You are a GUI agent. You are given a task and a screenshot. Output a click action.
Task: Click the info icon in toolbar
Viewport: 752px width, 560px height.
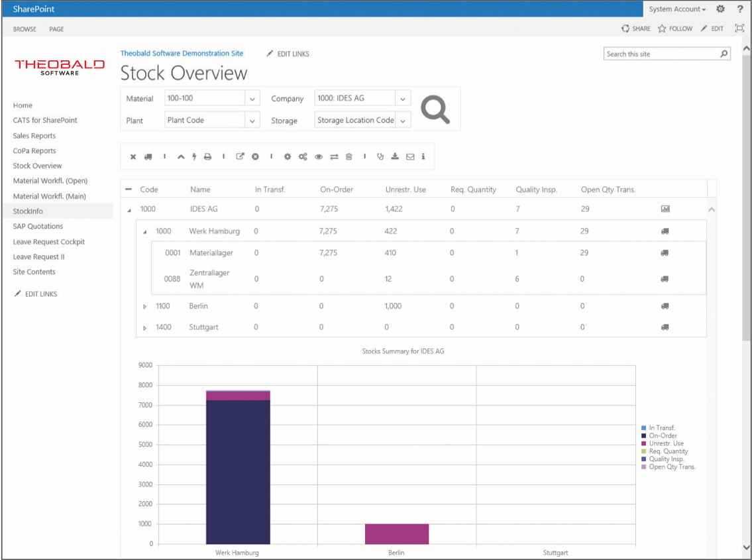tap(423, 156)
